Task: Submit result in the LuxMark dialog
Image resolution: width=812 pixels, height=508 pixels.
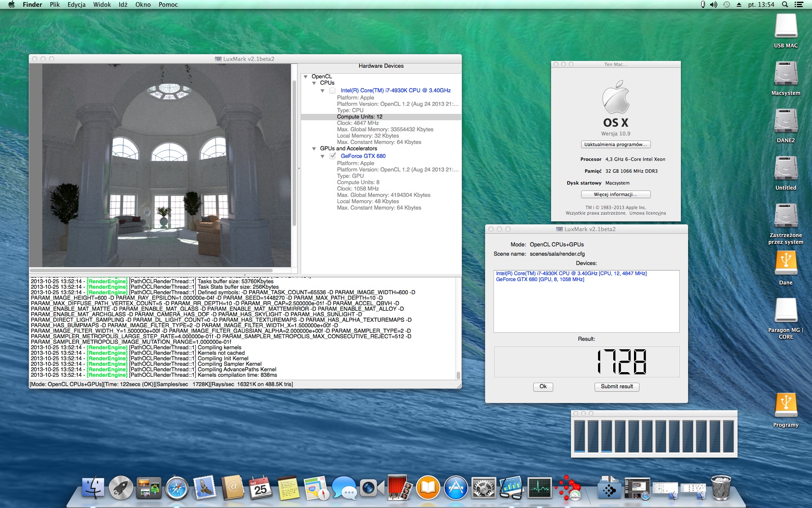Action: [x=617, y=387]
